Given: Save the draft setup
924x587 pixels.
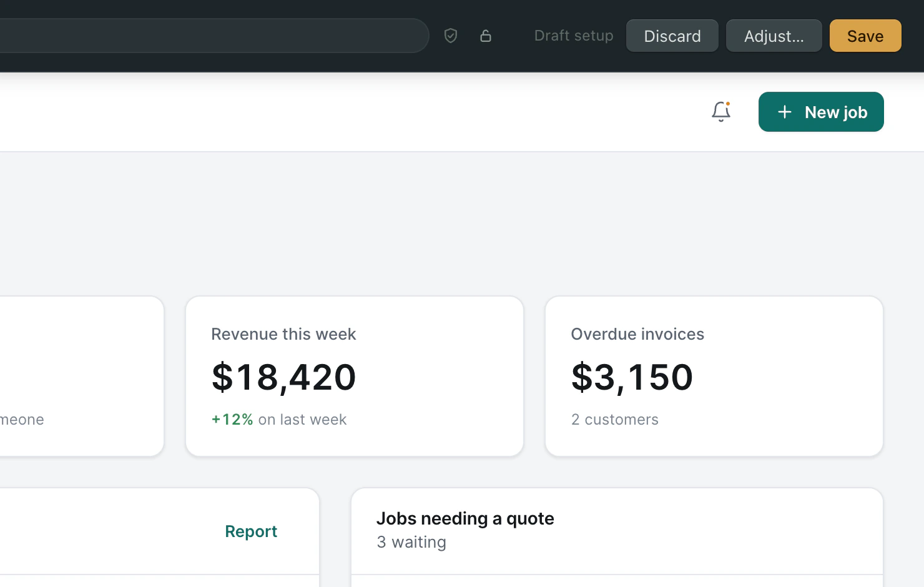Looking at the screenshot, I should pos(865,36).
